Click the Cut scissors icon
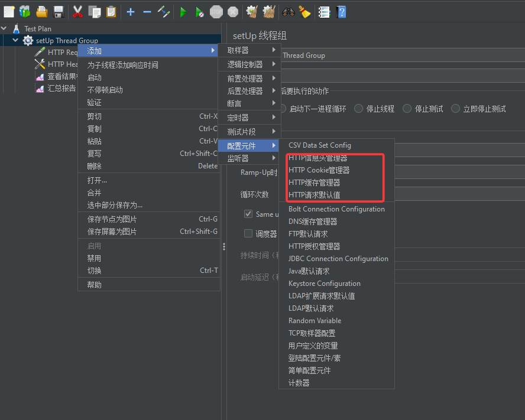Screen dimensions: 525x420 [77, 12]
